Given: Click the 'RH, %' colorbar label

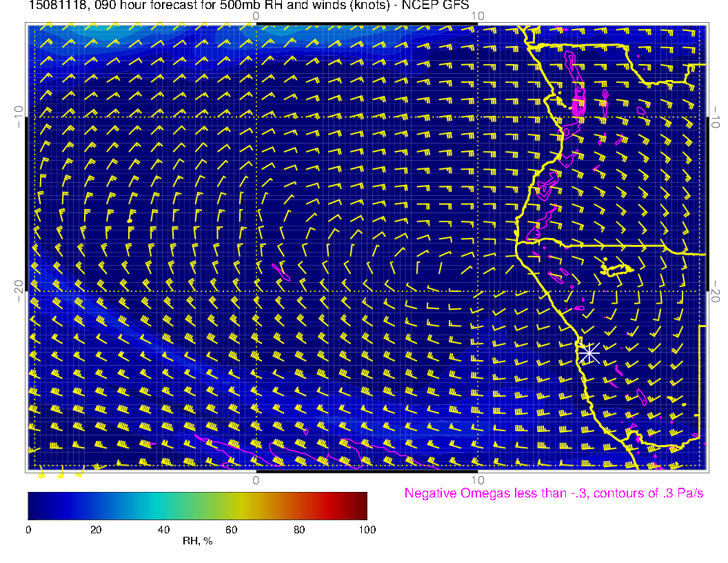Looking at the screenshot, I should coord(197,542).
